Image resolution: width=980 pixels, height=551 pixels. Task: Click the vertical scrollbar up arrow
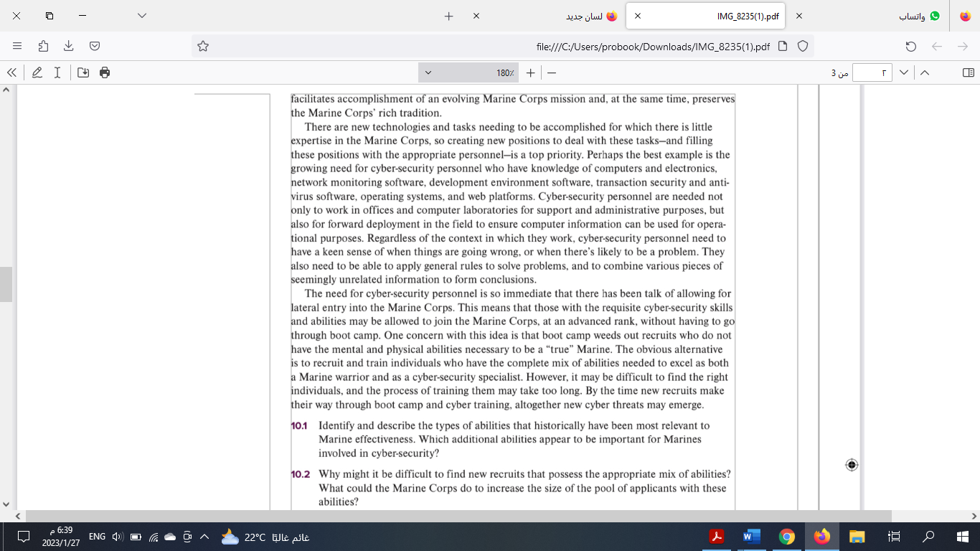click(x=6, y=90)
